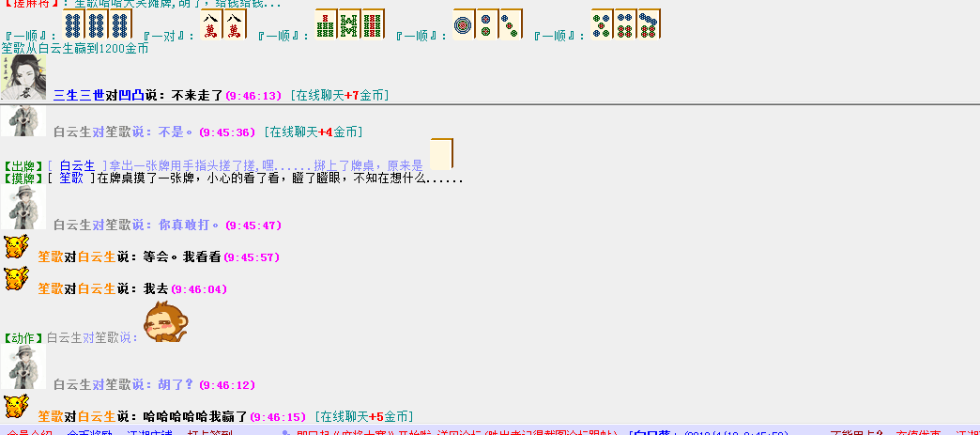Click the one-dot big circle mahjong tile
The width and height of the screenshot is (980, 435).
click(464, 24)
